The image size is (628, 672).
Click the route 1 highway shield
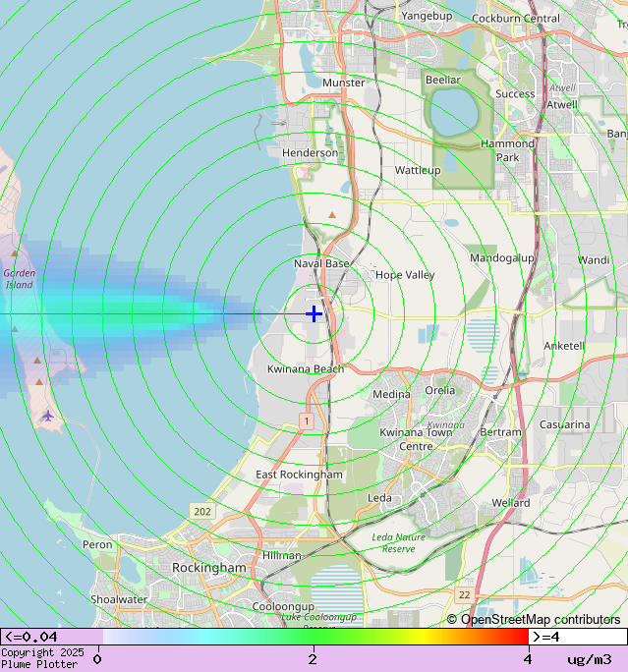pos(307,420)
